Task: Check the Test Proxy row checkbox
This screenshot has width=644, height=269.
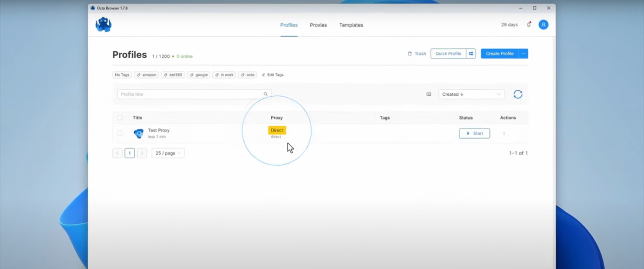Action: point(120,133)
